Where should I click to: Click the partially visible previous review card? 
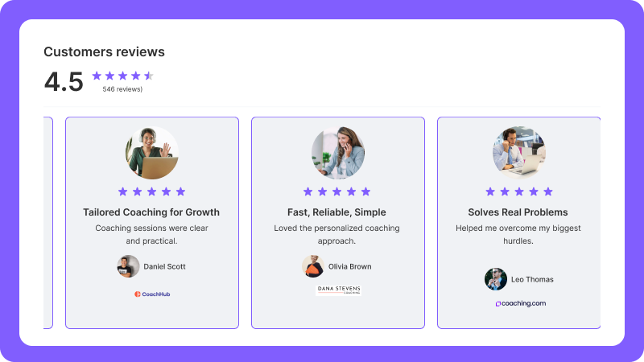pos(48,222)
